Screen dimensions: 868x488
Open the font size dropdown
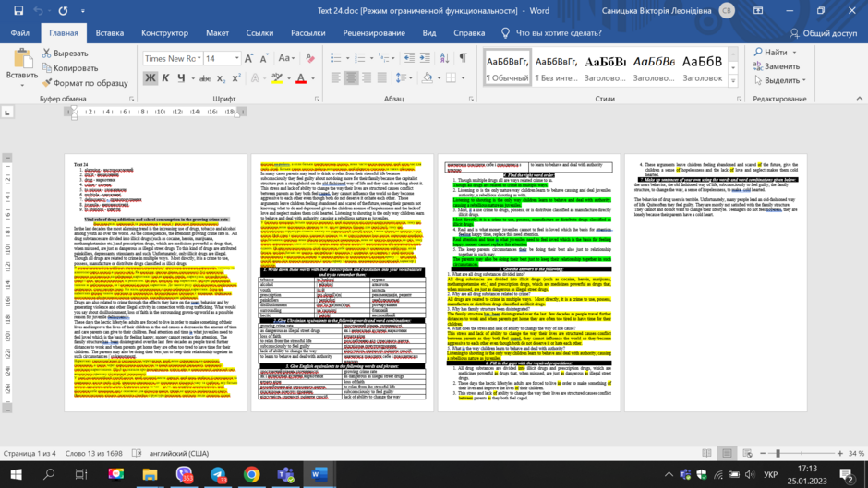coord(237,58)
